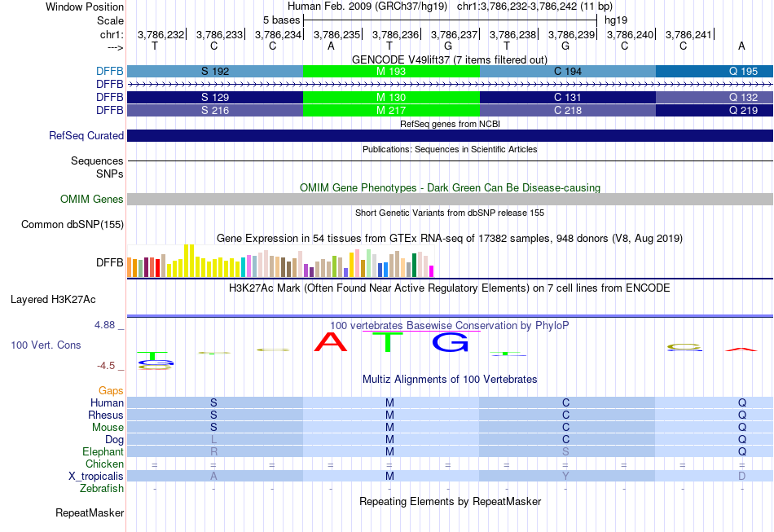Select the Q 132 codon block
Screen dimensions: 774x532
(x=715, y=97)
